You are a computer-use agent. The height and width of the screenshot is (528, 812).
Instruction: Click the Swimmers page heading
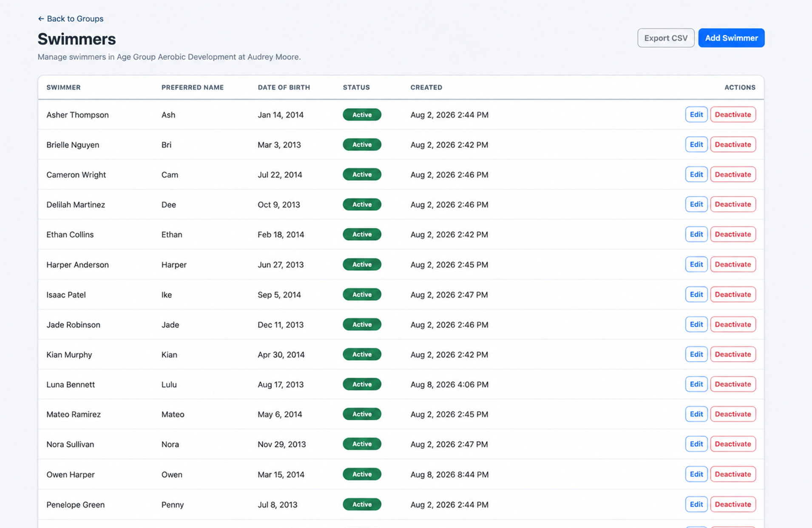77,39
